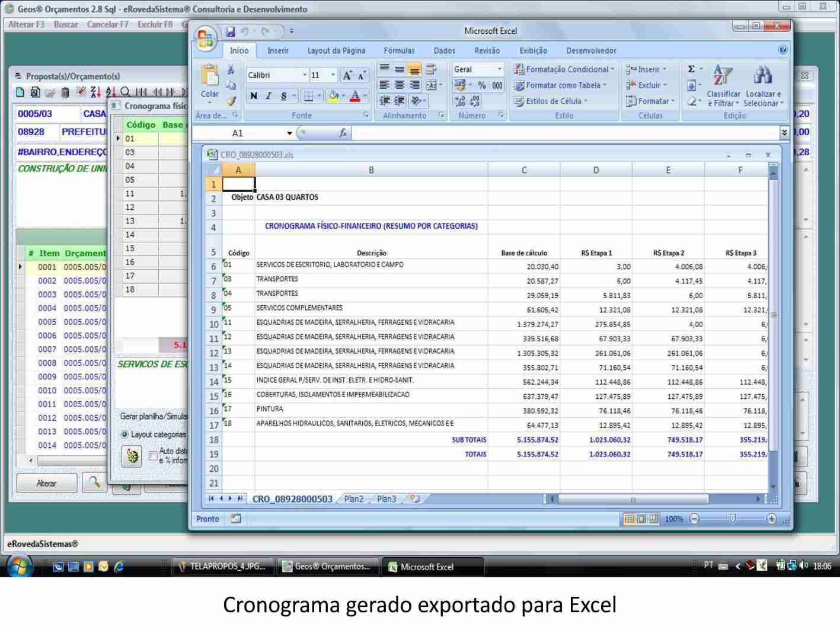Viewport: 840px width, 630px height.
Task: Open the Formatar cells button
Action: coord(650,101)
